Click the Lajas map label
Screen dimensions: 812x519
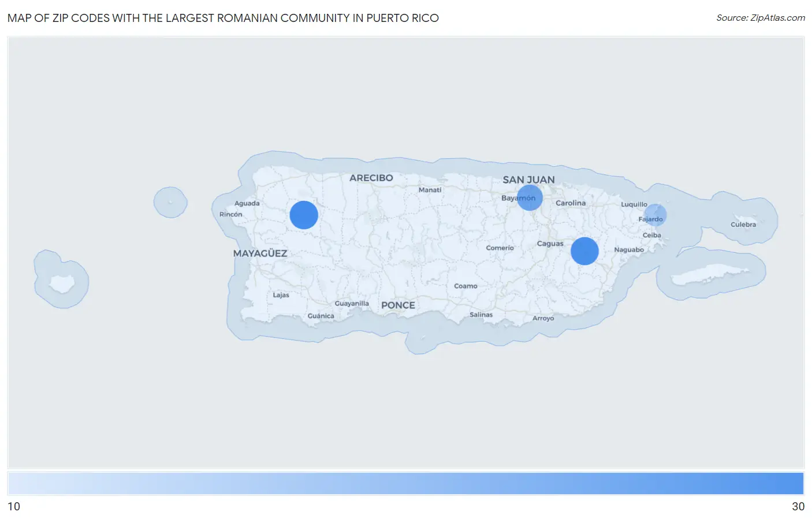coord(281,295)
